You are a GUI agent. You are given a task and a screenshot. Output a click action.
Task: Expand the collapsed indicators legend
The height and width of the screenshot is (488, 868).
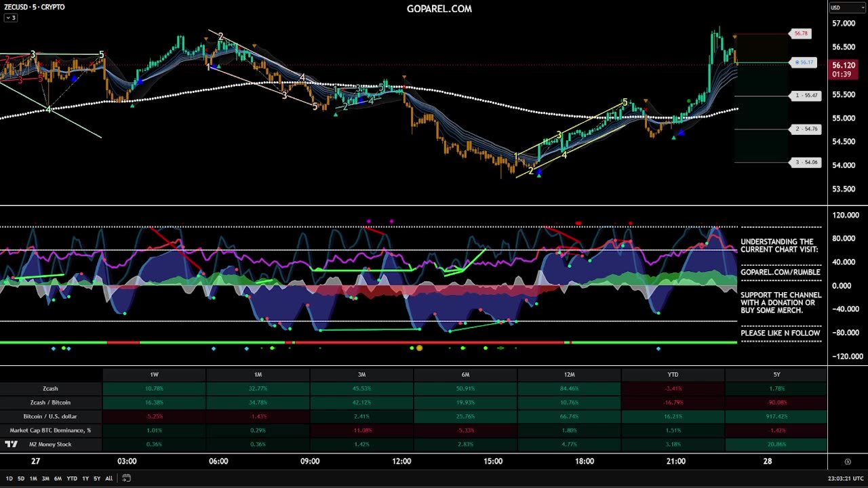click(x=10, y=18)
